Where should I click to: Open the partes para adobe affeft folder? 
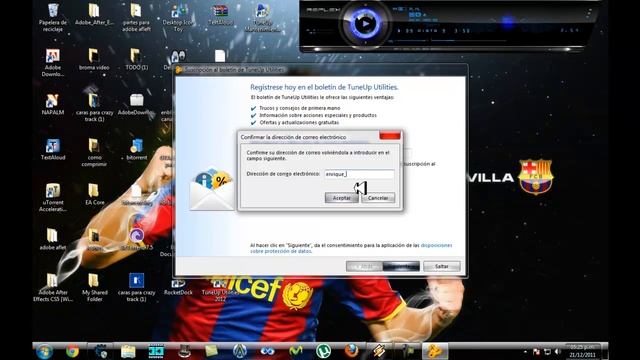coord(136,17)
